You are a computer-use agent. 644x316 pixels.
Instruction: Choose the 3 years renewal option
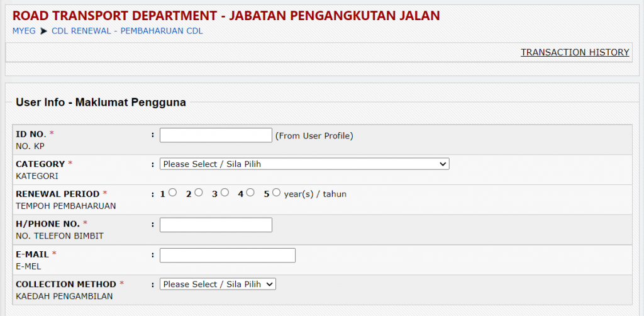pyautogui.click(x=225, y=193)
